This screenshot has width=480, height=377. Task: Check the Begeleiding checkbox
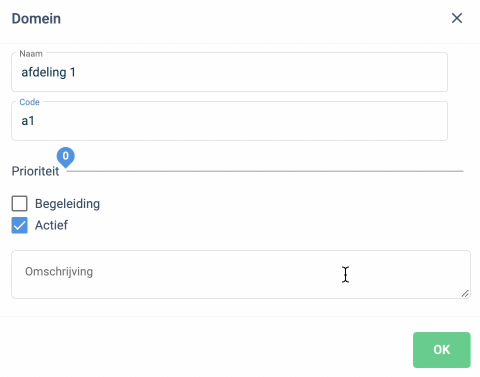[19, 203]
